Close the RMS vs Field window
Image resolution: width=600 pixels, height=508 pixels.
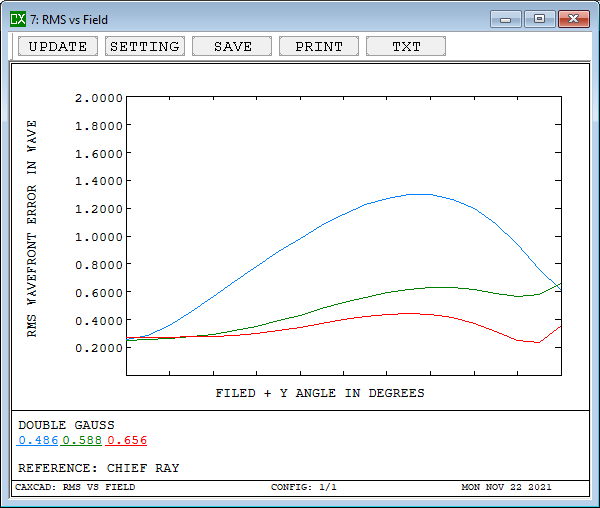[x=573, y=19]
